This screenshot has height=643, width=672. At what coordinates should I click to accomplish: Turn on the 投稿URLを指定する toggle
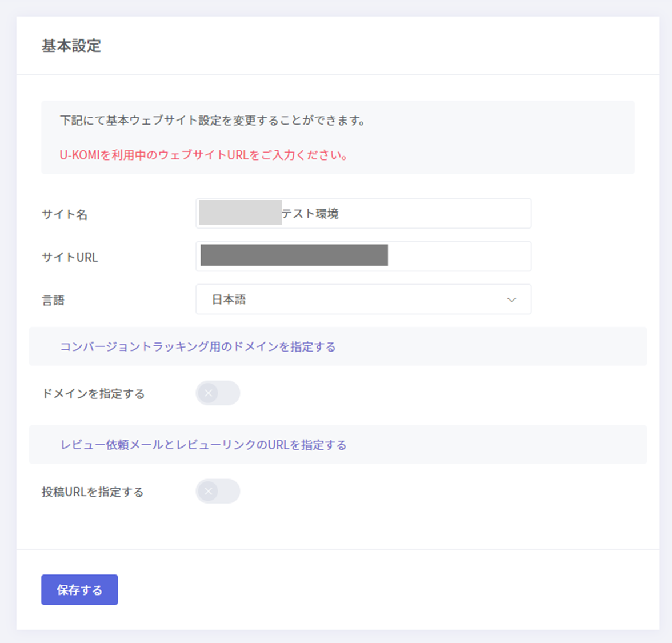(218, 492)
